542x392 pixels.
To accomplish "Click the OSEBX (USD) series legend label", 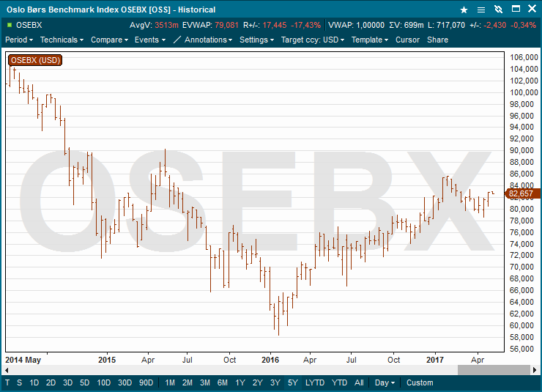I will click(x=35, y=60).
